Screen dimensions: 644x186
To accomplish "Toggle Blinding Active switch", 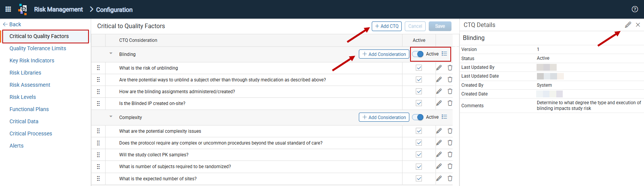I will [418, 54].
